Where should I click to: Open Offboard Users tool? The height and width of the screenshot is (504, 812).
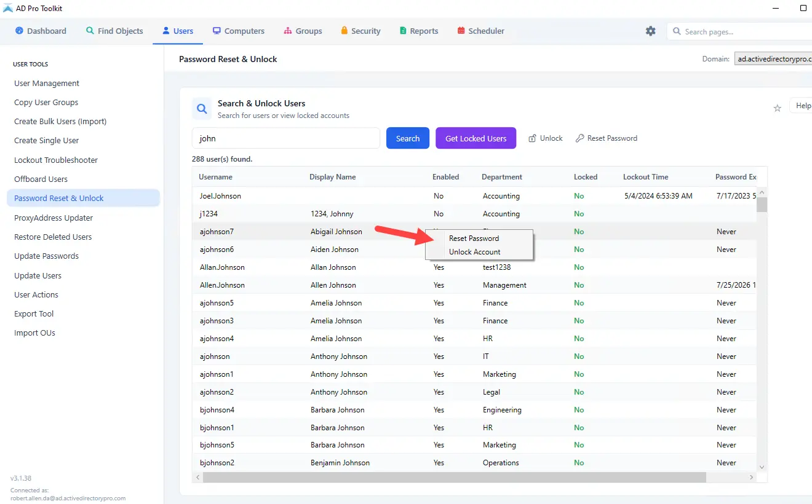click(41, 179)
